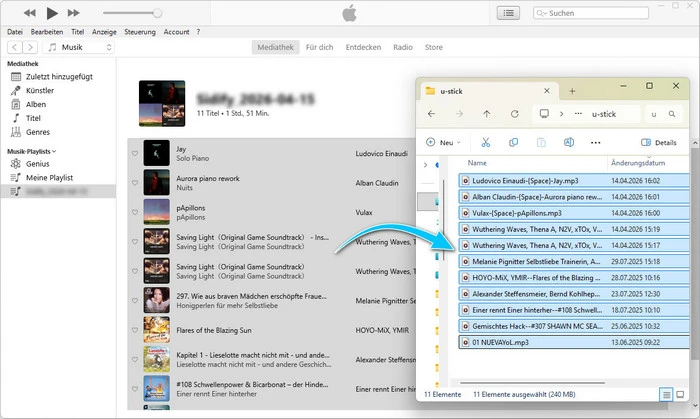Click Explorer back arrow
The width and height of the screenshot is (700, 419).
point(431,114)
